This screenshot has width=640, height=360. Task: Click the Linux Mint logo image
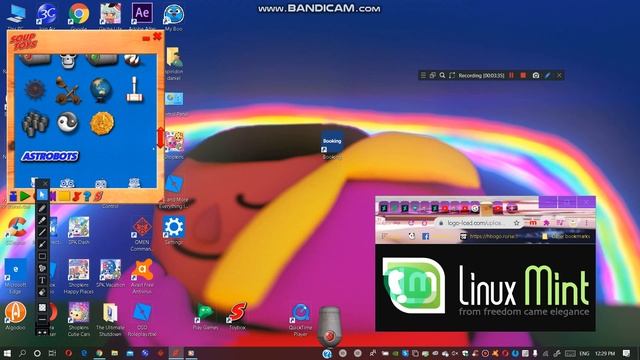point(485,287)
